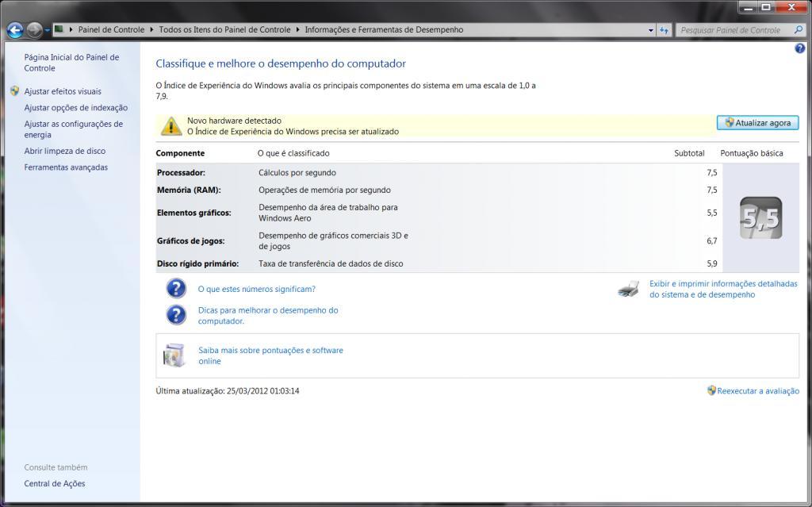Click Novo hardware detectado message
Image resolution: width=812 pixels, height=507 pixels.
pyautogui.click(x=234, y=121)
